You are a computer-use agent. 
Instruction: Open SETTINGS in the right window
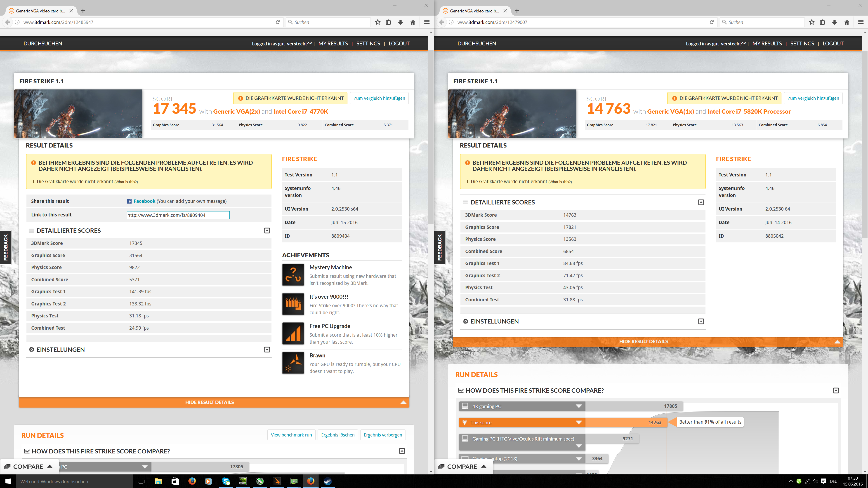coord(802,43)
